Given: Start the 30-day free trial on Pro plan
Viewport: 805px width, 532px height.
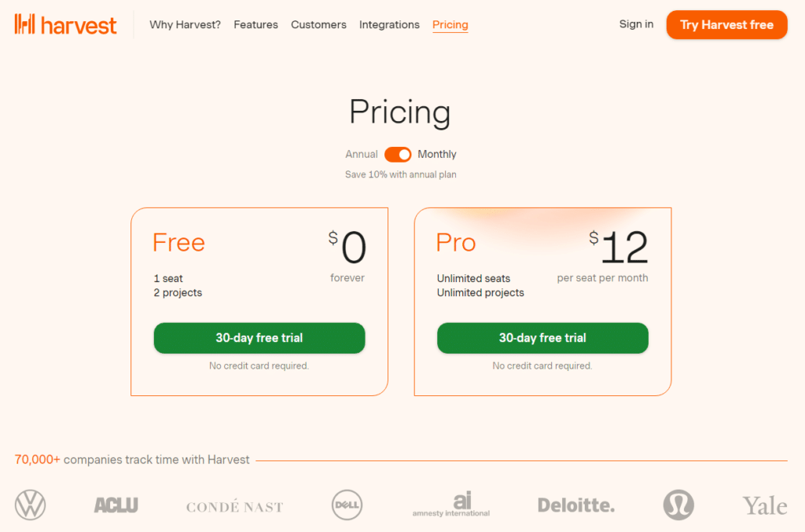Looking at the screenshot, I should click(542, 338).
